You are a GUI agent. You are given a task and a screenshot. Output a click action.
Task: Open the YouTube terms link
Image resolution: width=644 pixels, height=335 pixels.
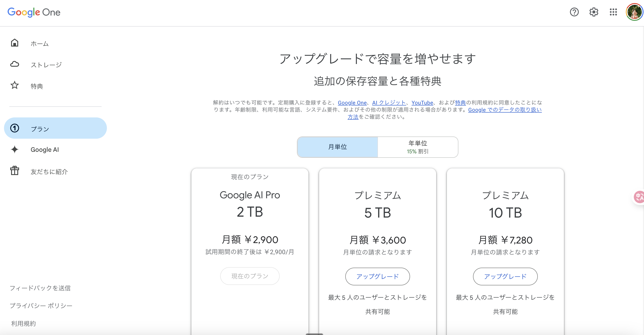click(x=422, y=103)
